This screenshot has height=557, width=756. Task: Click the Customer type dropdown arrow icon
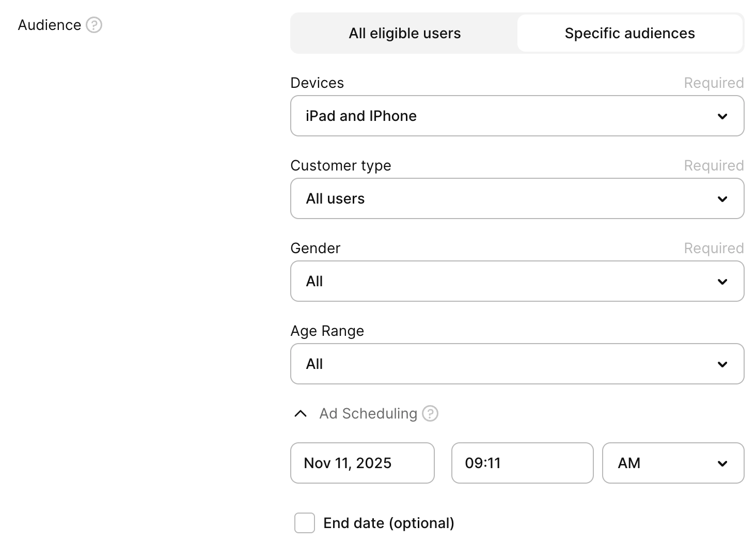722,199
